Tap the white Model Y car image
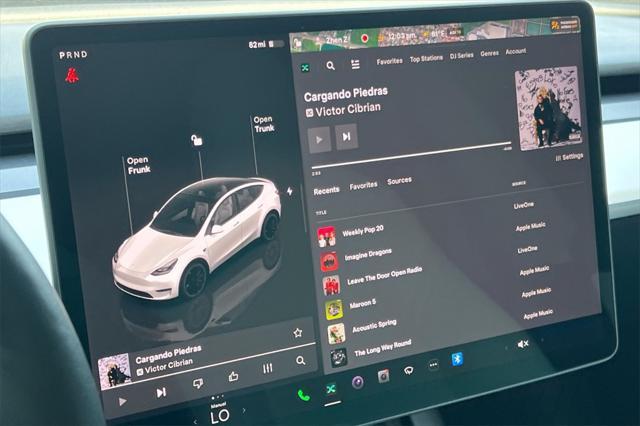Viewport: 640px width, 426px height. coord(198,237)
